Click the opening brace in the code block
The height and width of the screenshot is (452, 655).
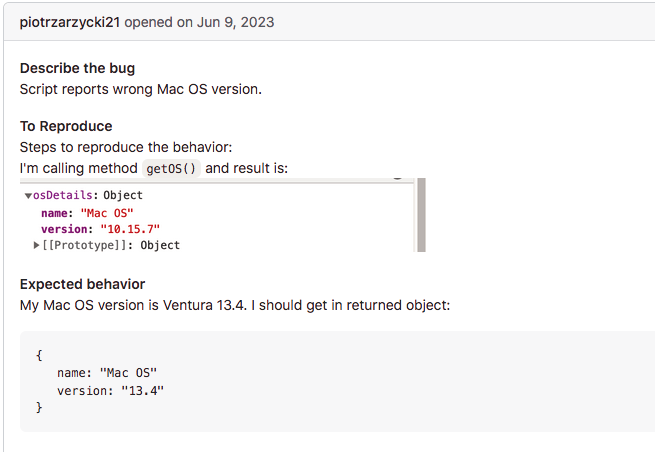point(39,355)
